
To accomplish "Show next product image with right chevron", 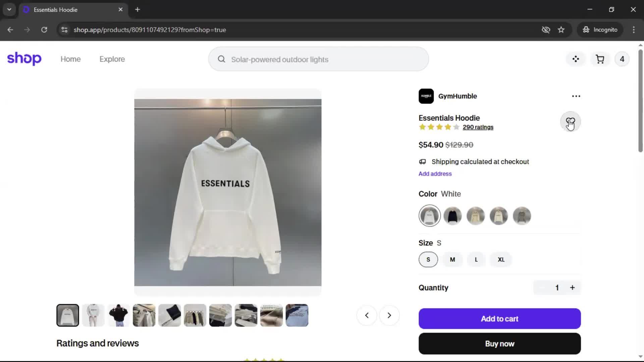I will pos(389,315).
